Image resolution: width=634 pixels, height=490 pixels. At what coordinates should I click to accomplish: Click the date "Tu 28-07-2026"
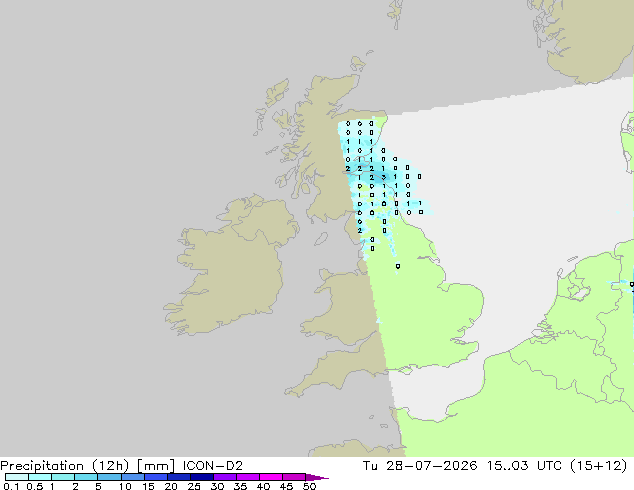point(420,466)
